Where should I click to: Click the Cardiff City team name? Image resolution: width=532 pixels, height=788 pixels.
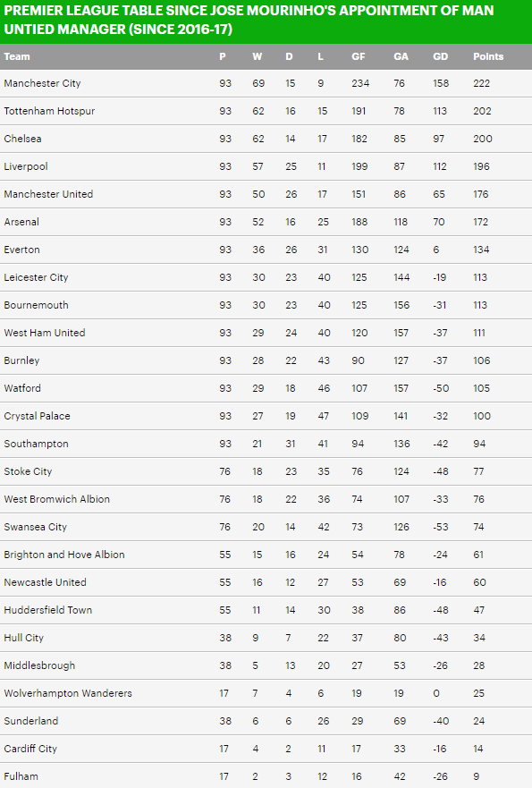[30, 749]
